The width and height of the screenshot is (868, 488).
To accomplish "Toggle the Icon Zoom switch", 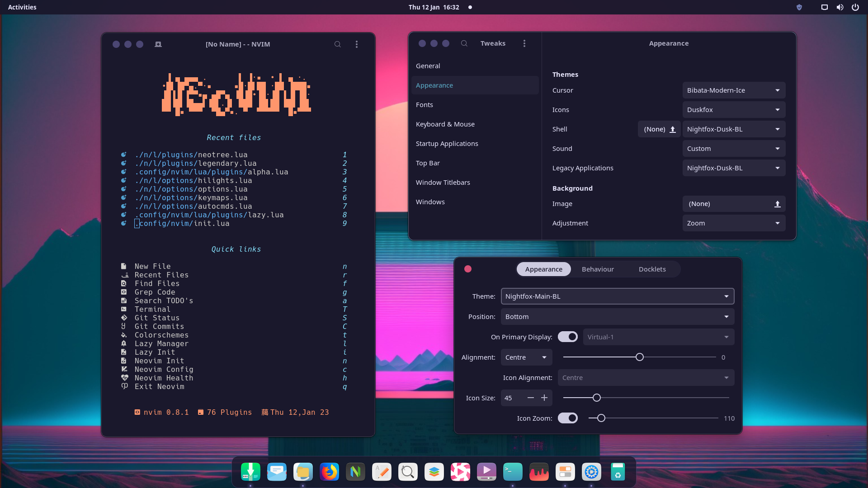I will (568, 418).
